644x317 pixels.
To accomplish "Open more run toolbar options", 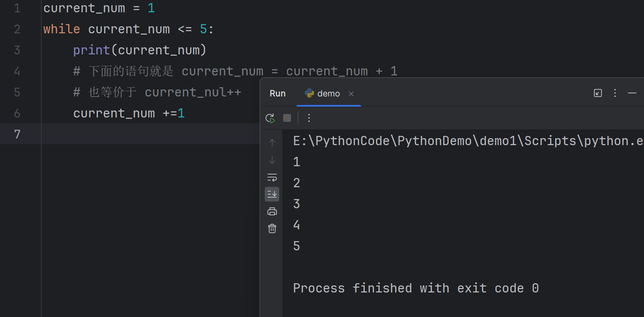I will coord(309,118).
